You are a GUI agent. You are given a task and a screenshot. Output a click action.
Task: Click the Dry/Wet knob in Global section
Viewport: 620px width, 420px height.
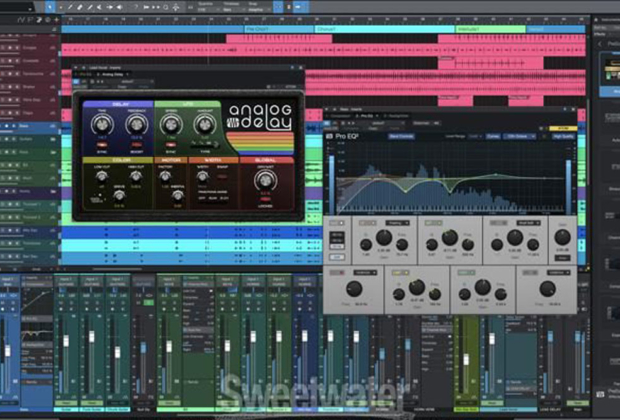coord(265,181)
